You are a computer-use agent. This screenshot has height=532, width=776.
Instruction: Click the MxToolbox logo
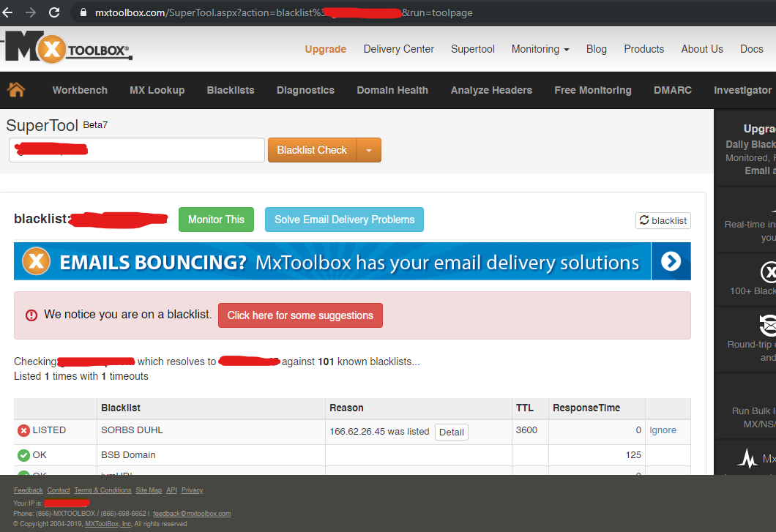click(67, 48)
